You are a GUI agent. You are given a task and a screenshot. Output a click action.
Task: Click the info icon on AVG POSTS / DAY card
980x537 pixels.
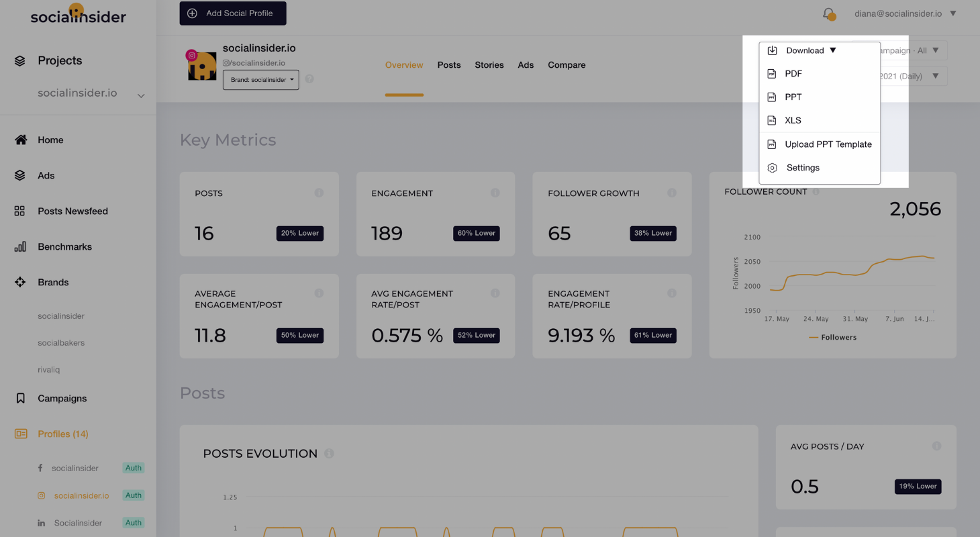936,446
